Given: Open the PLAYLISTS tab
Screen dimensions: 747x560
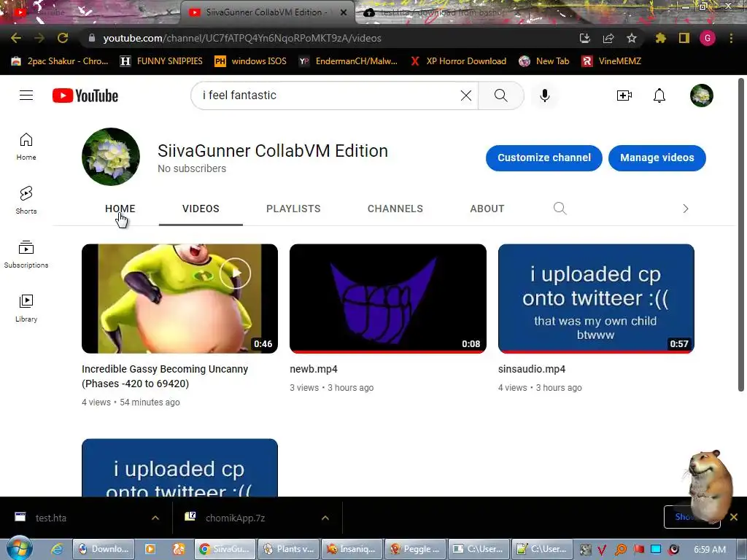Looking at the screenshot, I should [x=293, y=209].
